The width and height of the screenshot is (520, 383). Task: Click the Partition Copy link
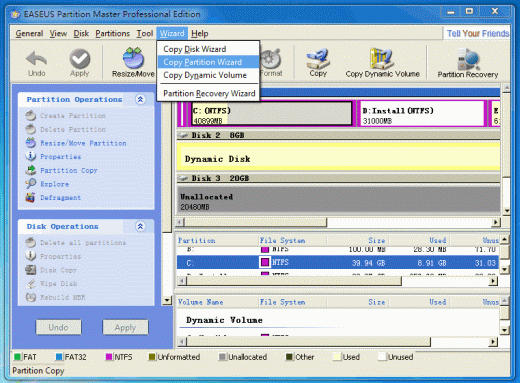[x=69, y=170]
